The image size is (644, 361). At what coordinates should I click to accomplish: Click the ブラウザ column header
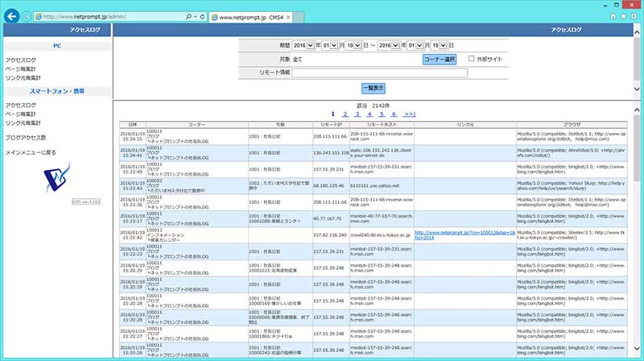[x=572, y=124]
